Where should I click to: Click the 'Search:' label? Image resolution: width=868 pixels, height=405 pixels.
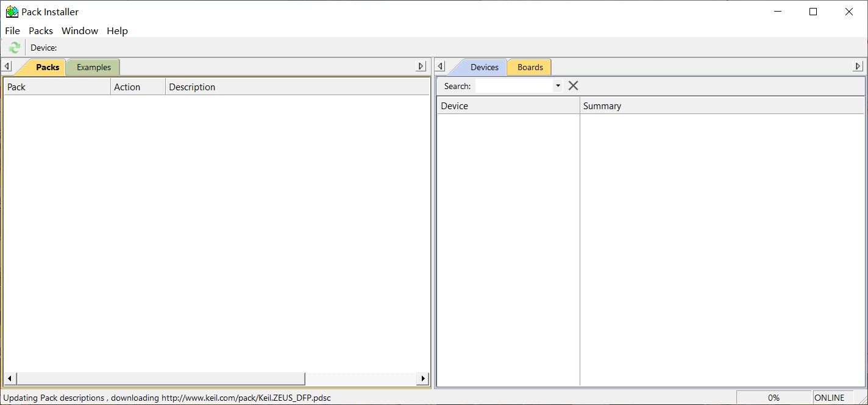pyautogui.click(x=457, y=86)
